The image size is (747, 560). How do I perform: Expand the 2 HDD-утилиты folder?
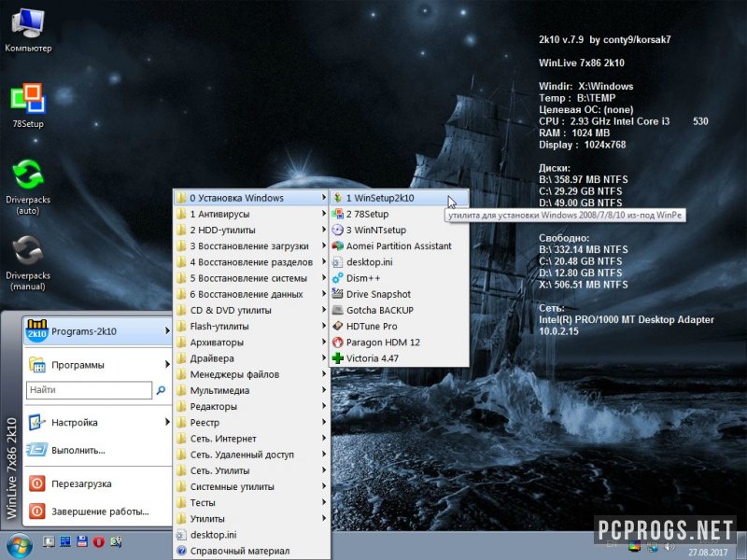[x=251, y=230]
